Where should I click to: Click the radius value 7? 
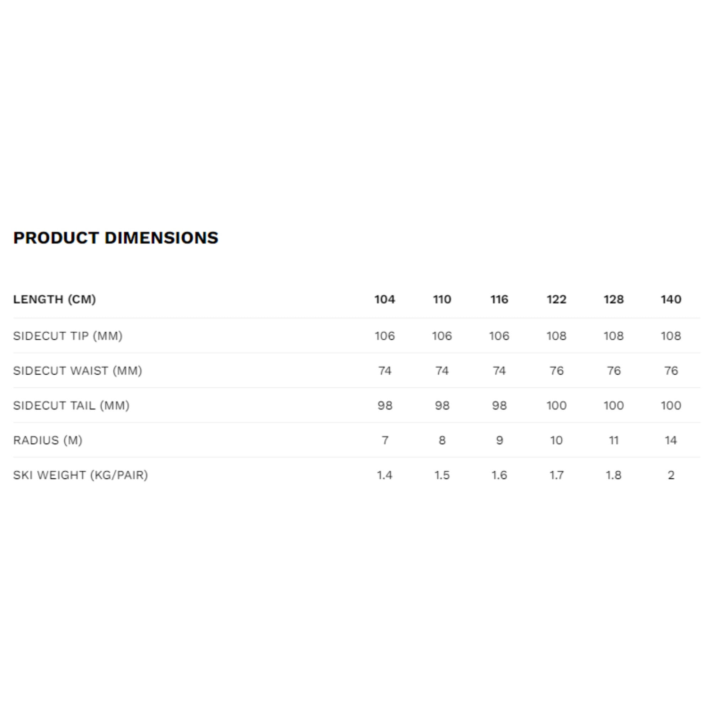tap(384, 440)
